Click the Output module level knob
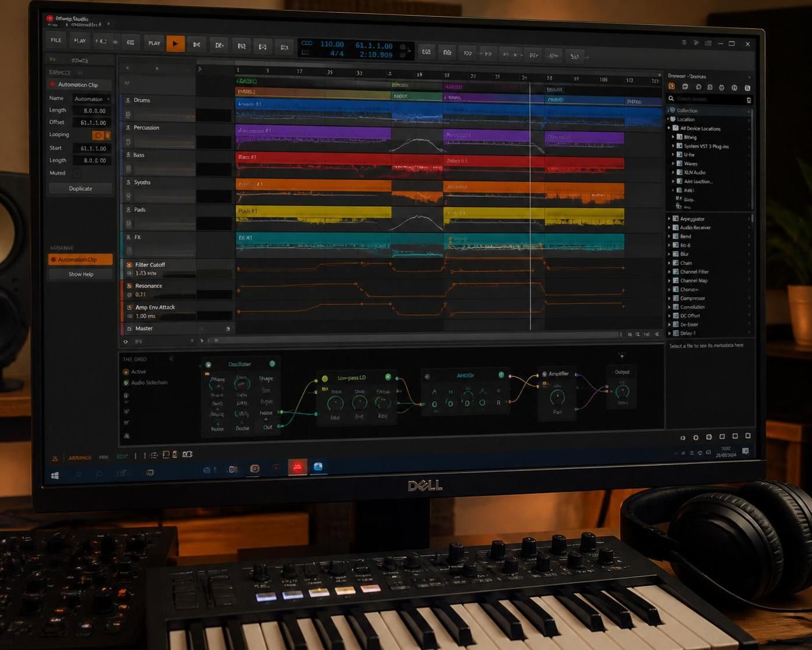The height and width of the screenshot is (650, 812). pos(622,391)
